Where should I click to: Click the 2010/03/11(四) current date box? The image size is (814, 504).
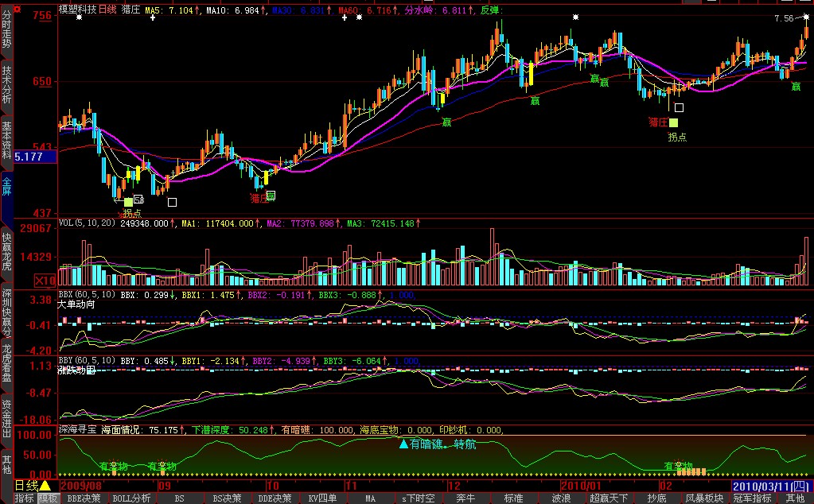click(x=771, y=487)
